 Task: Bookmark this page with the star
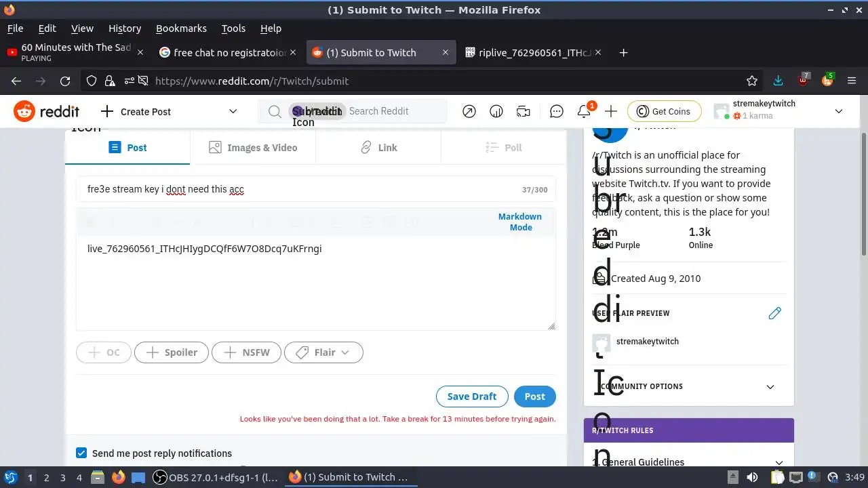pos(752,81)
